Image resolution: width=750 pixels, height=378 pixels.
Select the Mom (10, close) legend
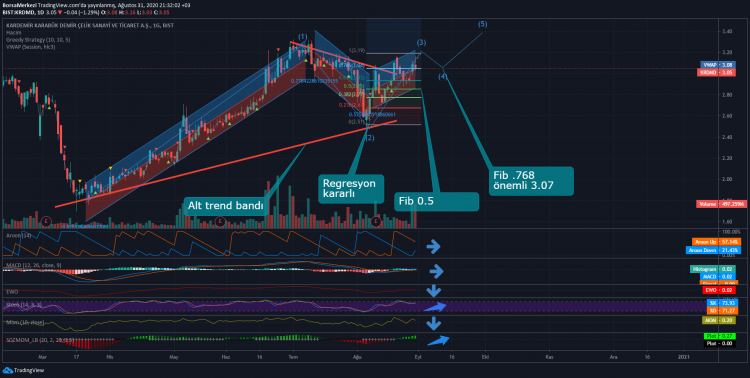[x=25, y=322]
